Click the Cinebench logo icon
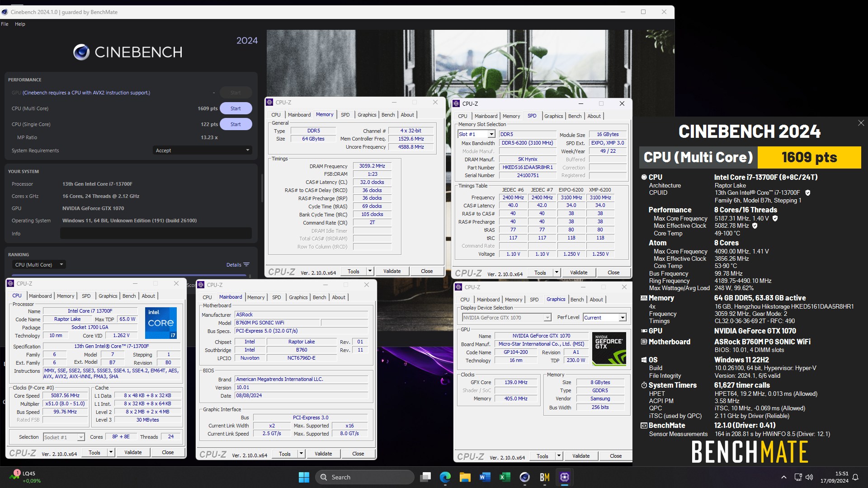This screenshot has height=488, width=868. [81, 52]
